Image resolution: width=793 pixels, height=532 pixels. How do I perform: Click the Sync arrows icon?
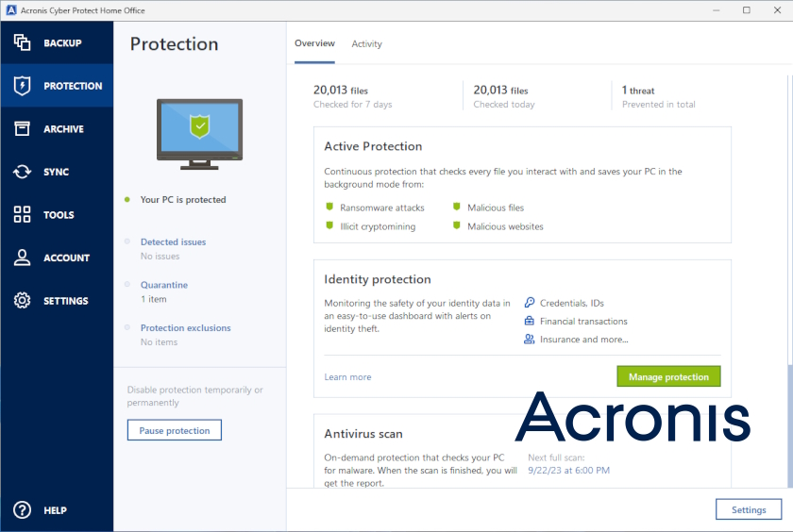[x=22, y=172]
